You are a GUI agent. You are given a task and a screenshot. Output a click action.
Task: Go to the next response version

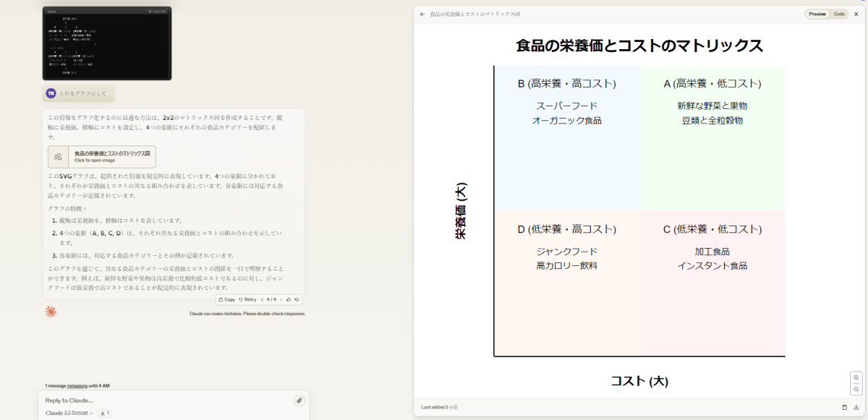click(281, 299)
